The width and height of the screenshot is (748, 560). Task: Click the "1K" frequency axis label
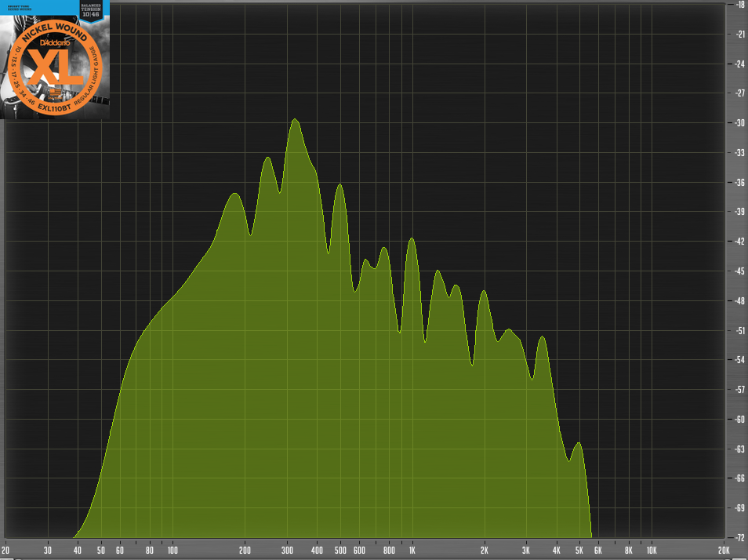tap(412, 551)
